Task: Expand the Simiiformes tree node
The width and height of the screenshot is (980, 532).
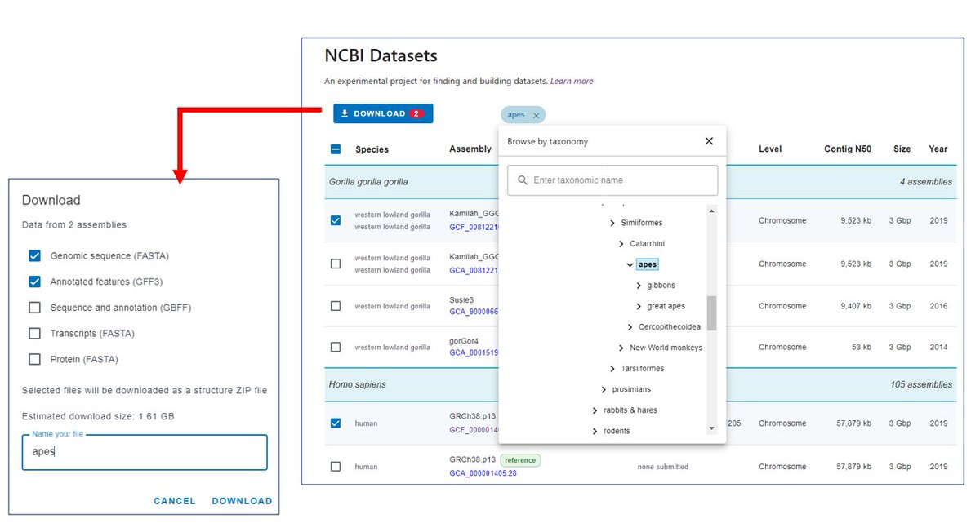Action: [x=612, y=223]
